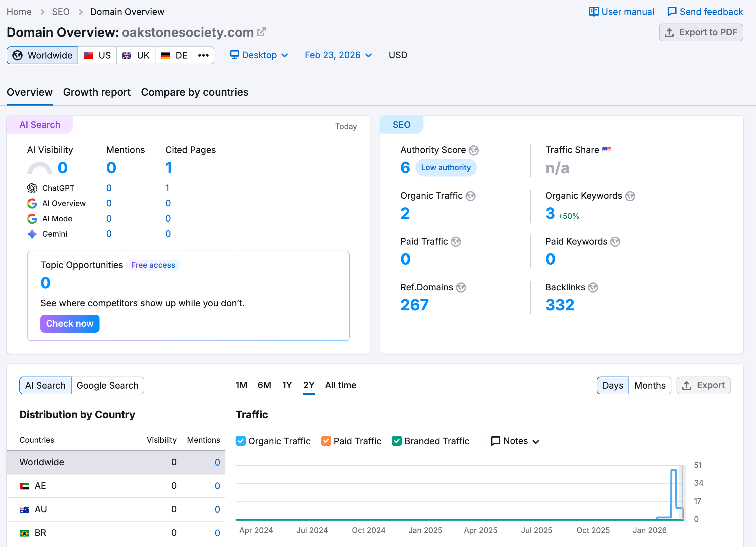The image size is (756, 547).
Task: Set the chart range to All time
Action: pos(341,385)
